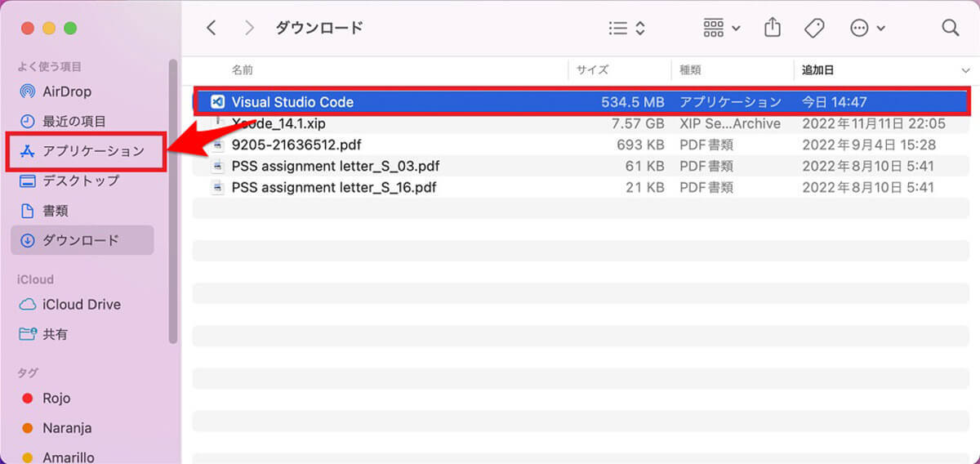Screen dimensions: 980x464
Task: Click the ダウンロード window title
Action: [x=319, y=28]
